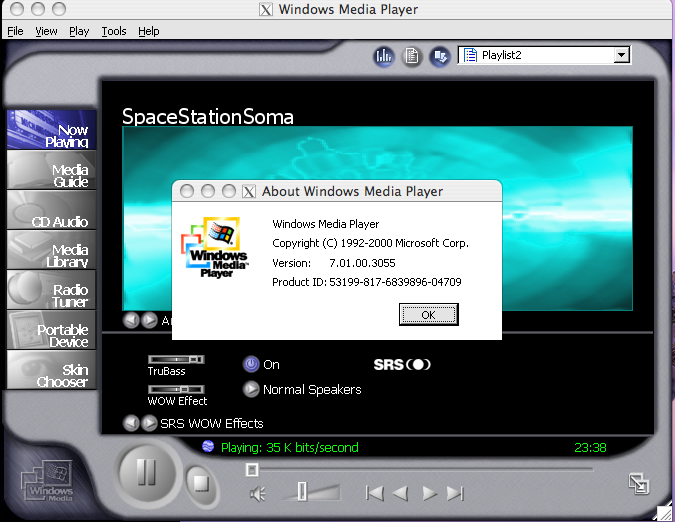This screenshot has height=522, width=675.
Task: Open the Portable Device tab
Action: pyautogui.click(x=52, y=330)
